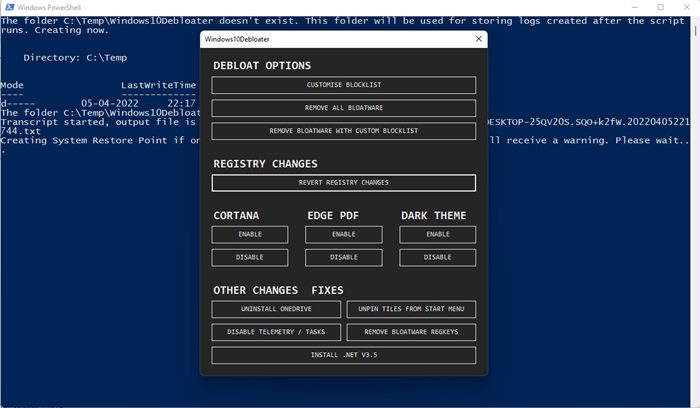This screenshot has width=700, height=408.
Task: Enable Edge PDF
Action: 344,234
